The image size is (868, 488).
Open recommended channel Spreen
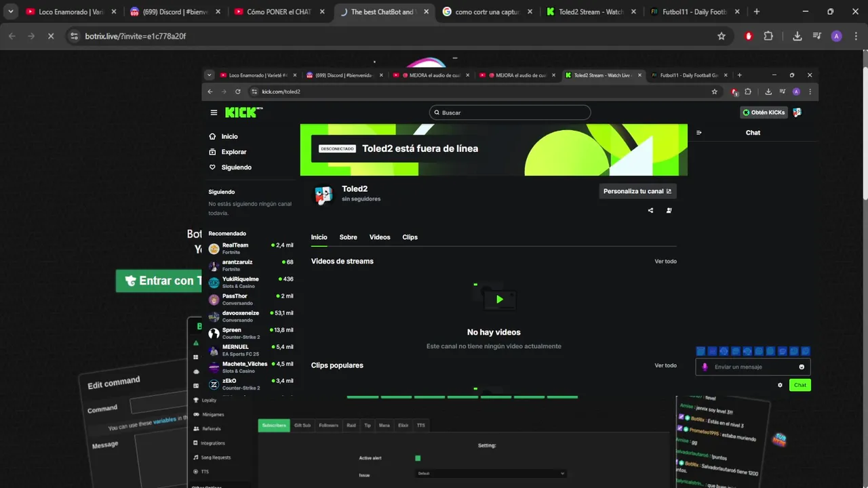(x=251, y=333)
